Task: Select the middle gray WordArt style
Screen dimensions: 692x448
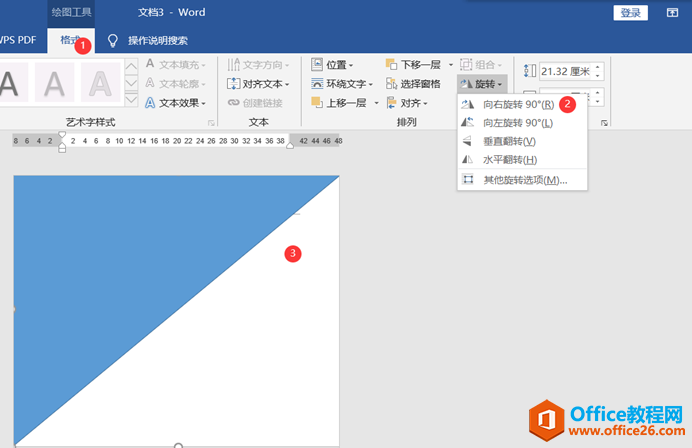Action: coord(54,83)
